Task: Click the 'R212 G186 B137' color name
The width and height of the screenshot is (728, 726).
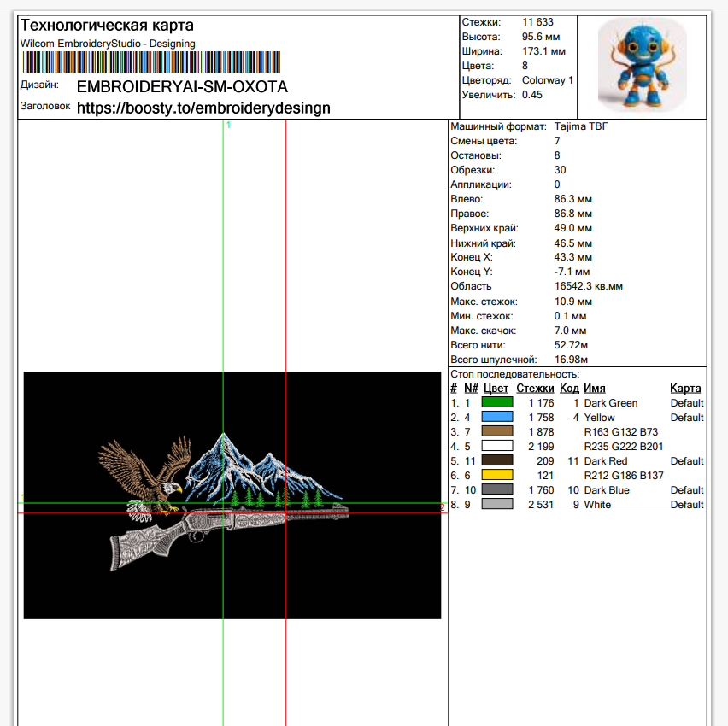Action: tap(624, 476)
